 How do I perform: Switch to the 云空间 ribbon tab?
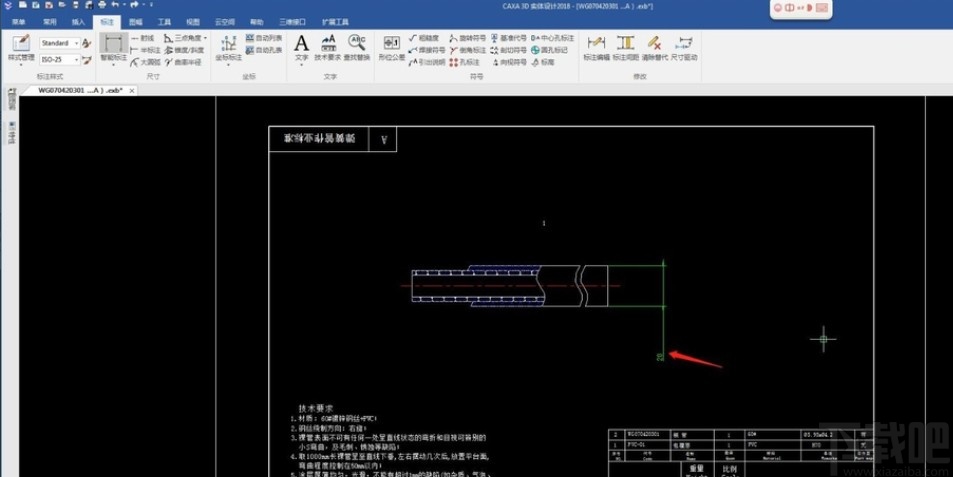click(224, 22)
